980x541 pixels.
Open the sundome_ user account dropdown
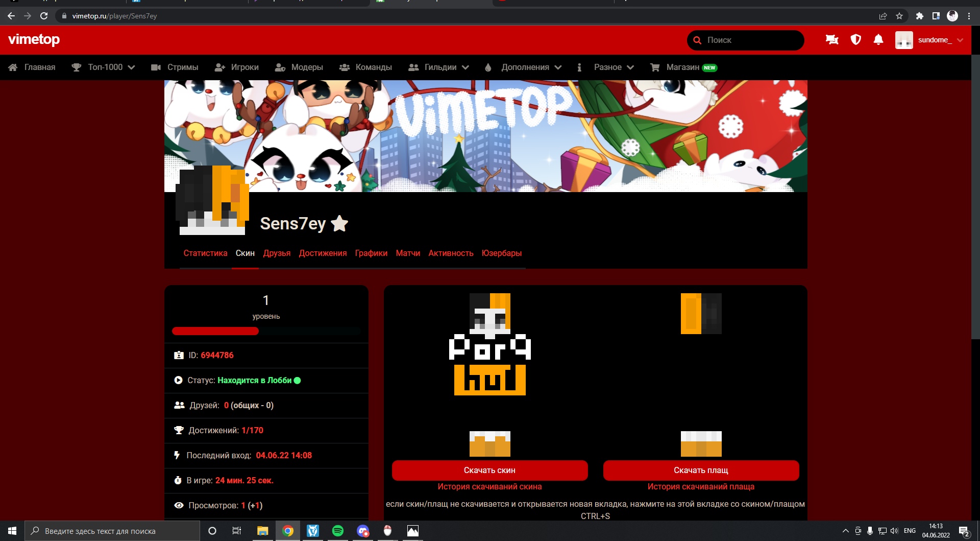point(929,40)
